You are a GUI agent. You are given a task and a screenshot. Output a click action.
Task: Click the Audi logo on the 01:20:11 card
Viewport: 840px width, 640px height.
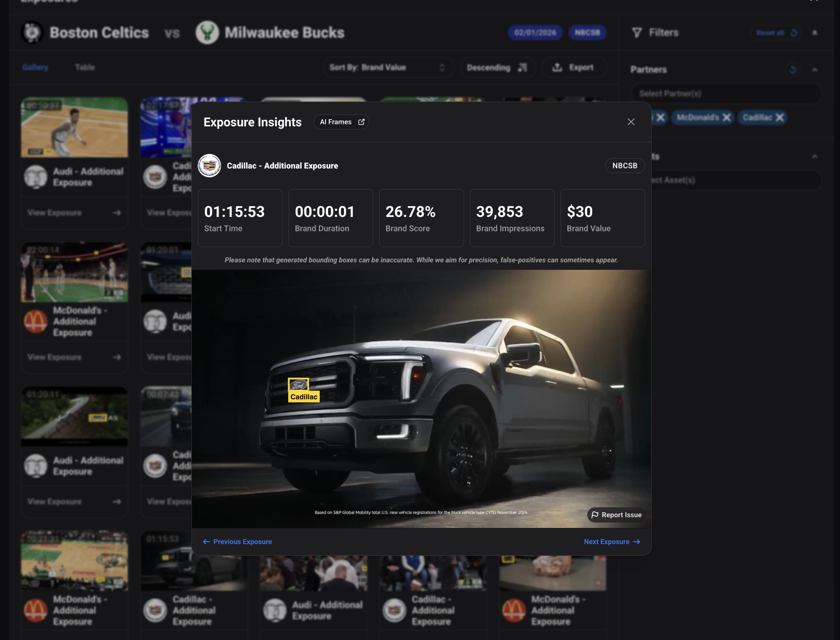(35, 466)
